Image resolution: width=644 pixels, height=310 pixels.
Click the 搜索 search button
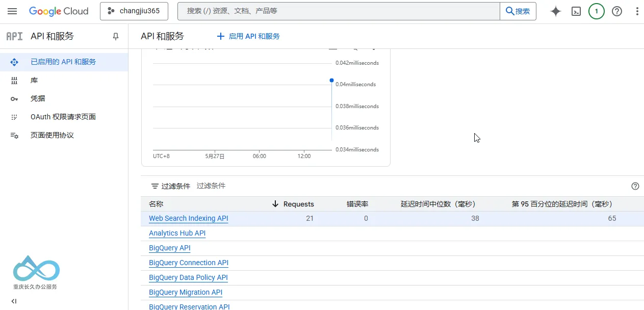[x=518, y=11]
